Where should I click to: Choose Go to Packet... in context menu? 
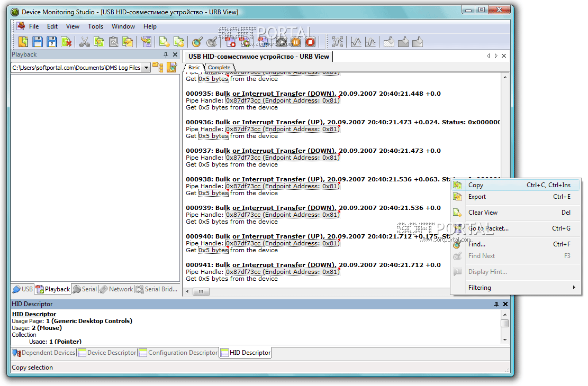click(x=516, y=228)
